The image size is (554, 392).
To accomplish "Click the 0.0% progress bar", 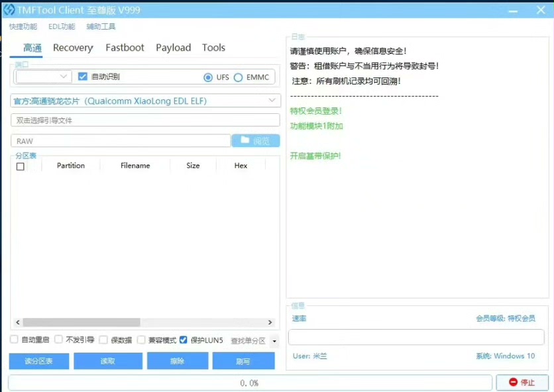I will (x=250, y=383).
